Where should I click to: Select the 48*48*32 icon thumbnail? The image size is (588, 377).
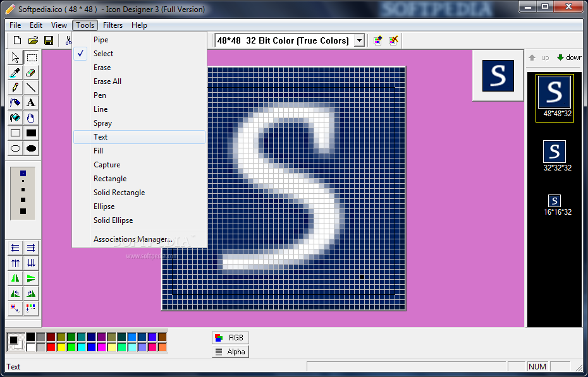554,97
